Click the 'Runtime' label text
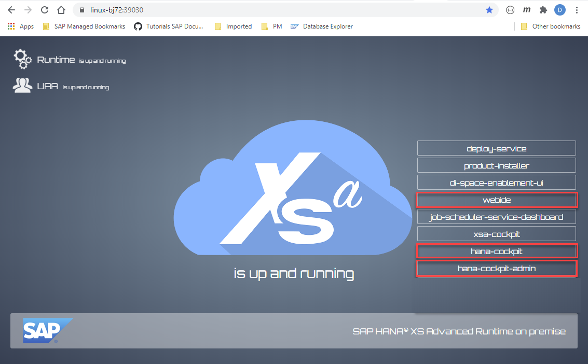The width and height of the screenshot is (588, 364). [x=56, y=60]
